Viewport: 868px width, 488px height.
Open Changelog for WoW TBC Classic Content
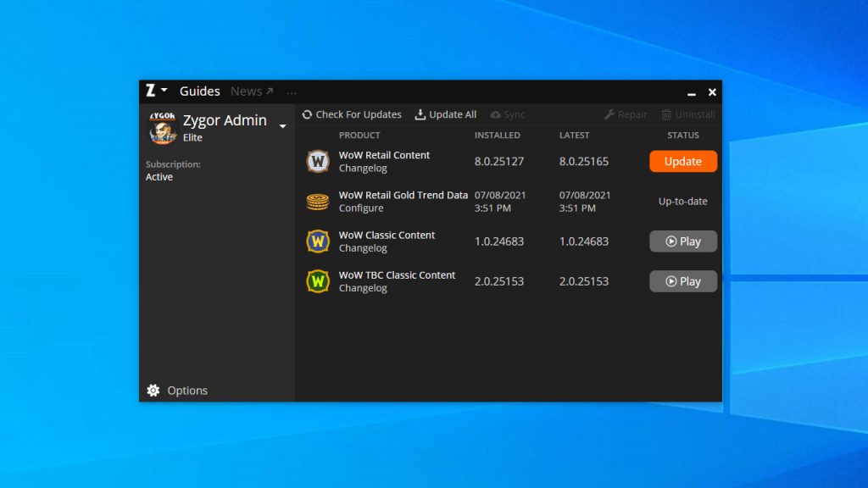(x=363, y=288)
